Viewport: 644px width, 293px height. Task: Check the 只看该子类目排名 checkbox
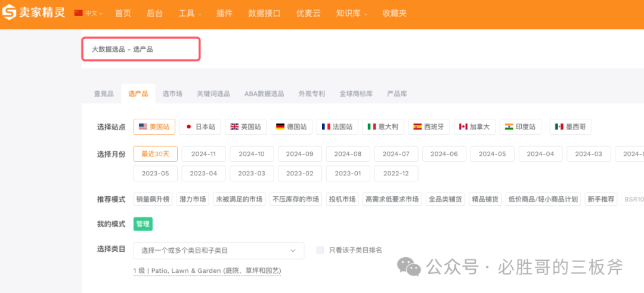point(320,250)
